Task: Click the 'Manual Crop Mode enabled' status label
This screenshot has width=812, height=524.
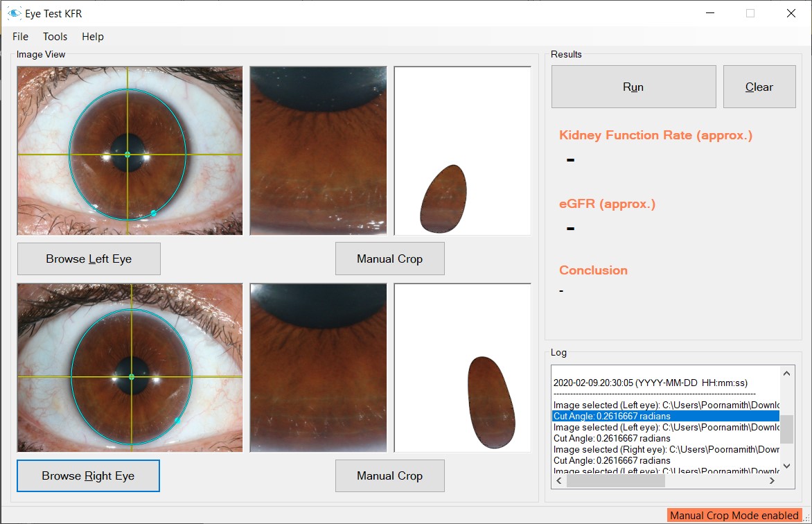Action: [734, 515]
